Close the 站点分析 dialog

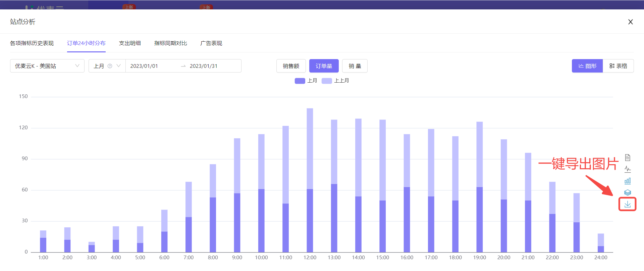point(631,22)
